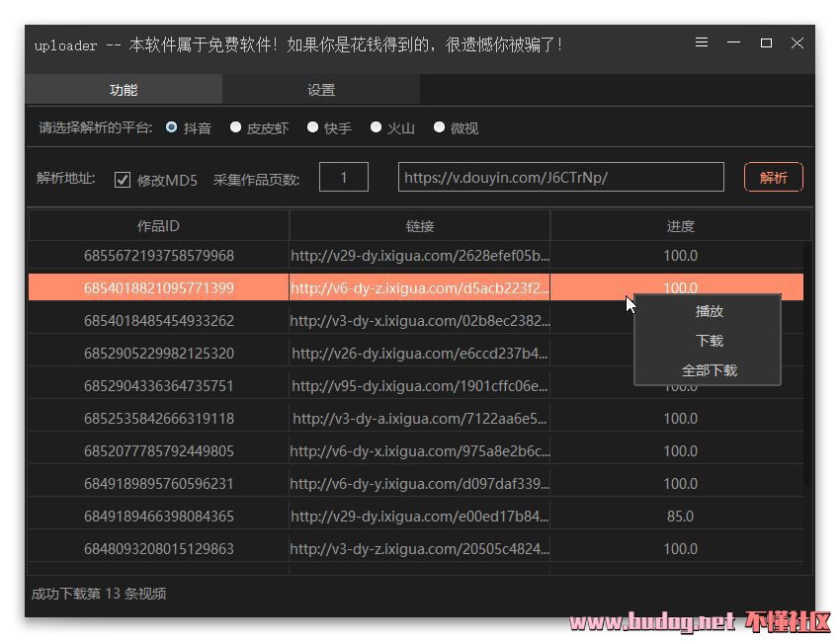840x642 pixels.
Task: Focus the 采集作品页数 page count box
Action: (x=344, y=178)
